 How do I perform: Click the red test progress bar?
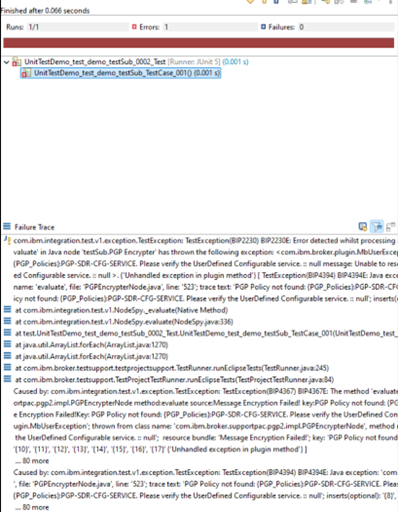(199, 43)
